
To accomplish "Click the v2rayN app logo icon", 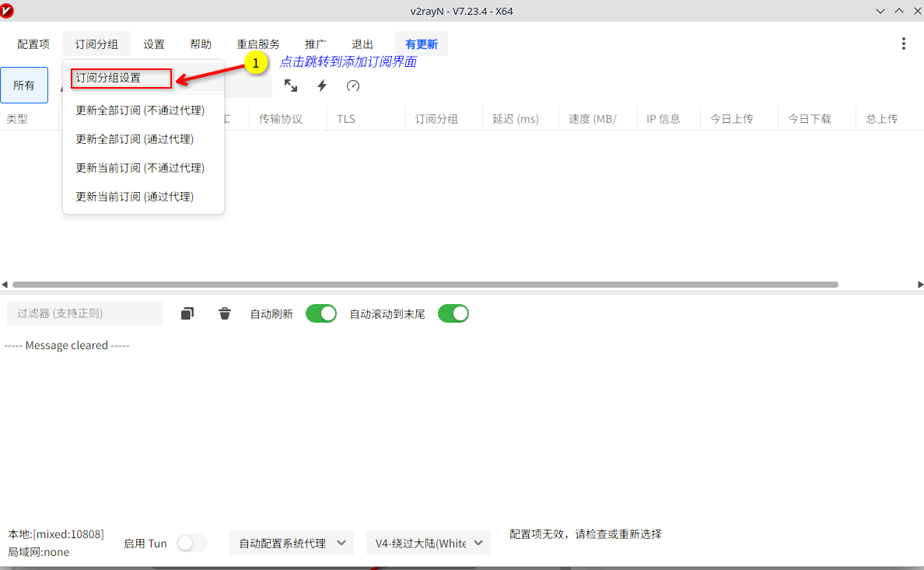I will coord(6,11).
